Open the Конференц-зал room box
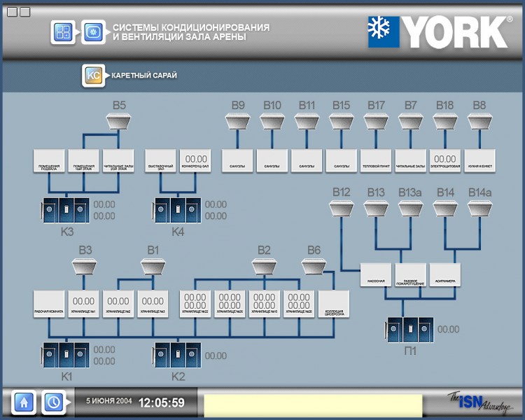 195,161
